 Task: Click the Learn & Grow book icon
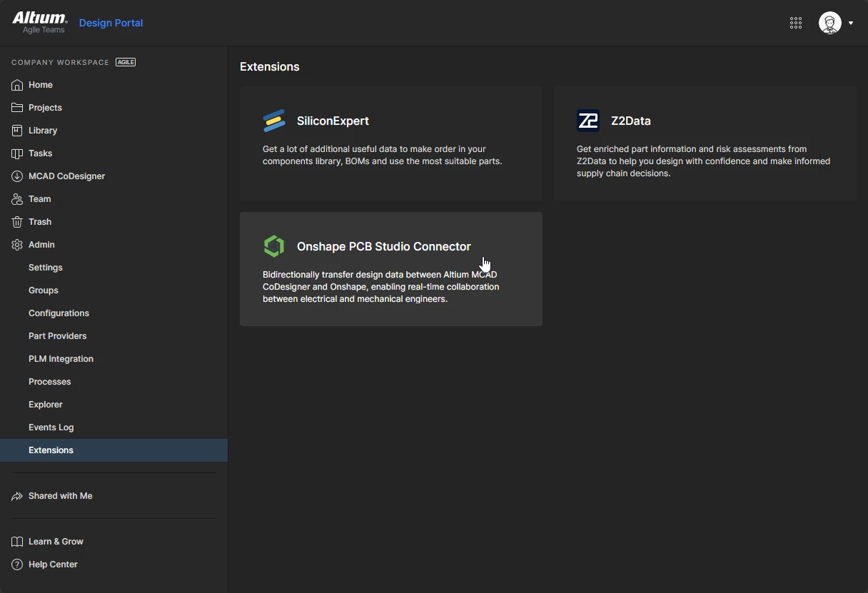tap(17, 542)
